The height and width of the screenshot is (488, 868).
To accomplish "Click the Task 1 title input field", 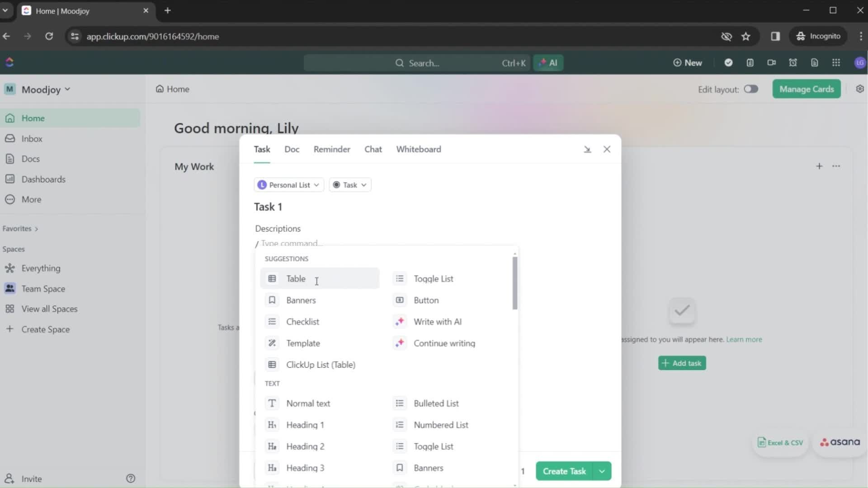I will tap(268, 207).
